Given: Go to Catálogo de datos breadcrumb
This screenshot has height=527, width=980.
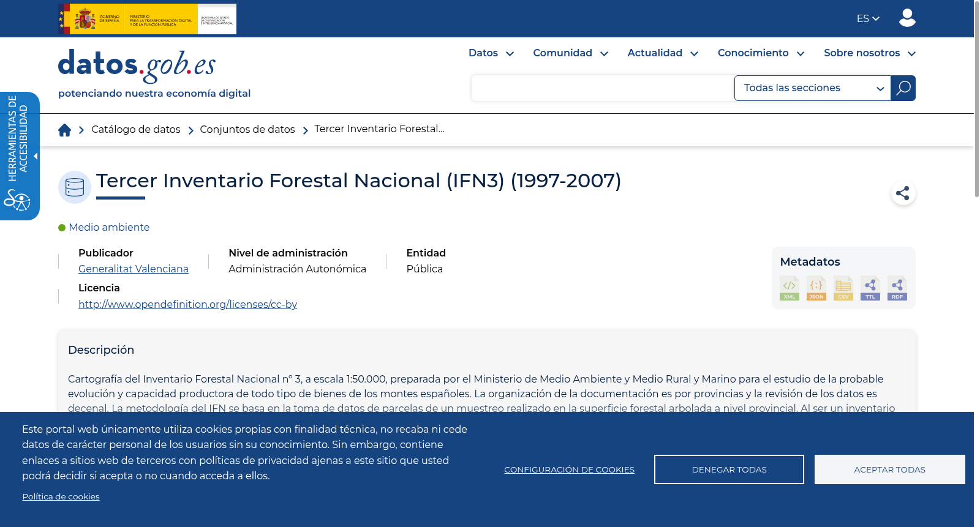Looking at the screenshot, I should [x=136, y=130].
